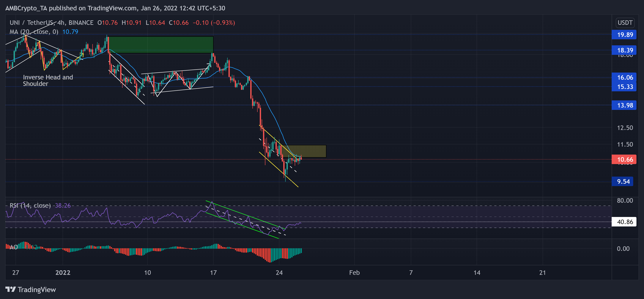644x299 pixels.
Task: Click the AO indicator label
Action: [14, 247]
